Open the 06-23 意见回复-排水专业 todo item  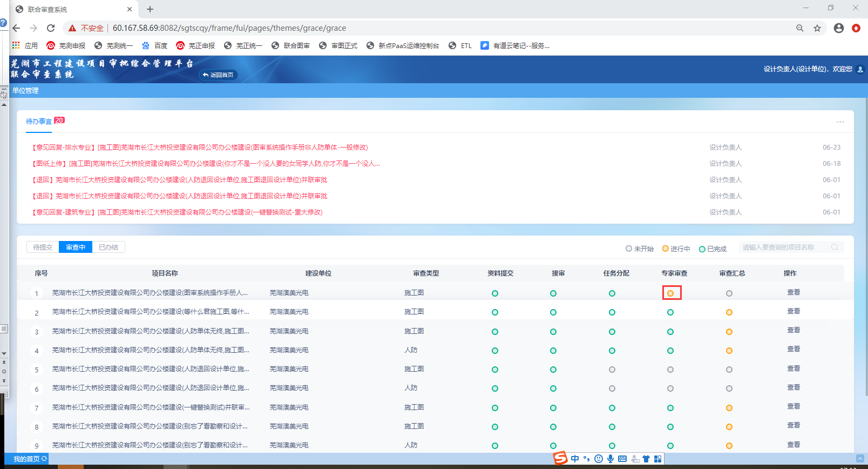tap(200, 148)
